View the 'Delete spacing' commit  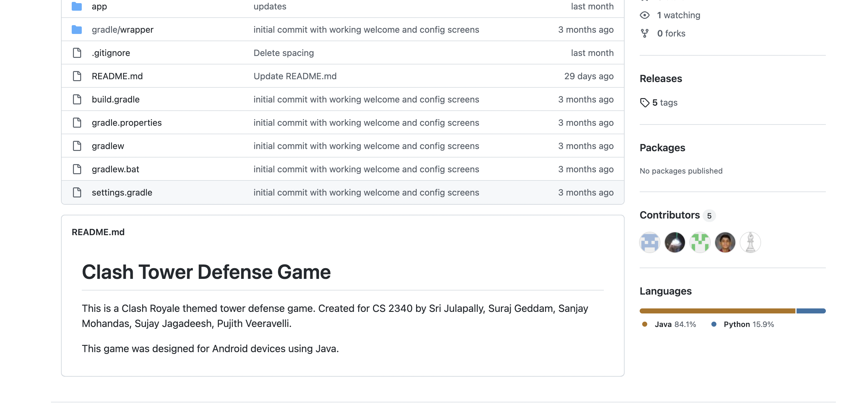(x=283, y=53)
